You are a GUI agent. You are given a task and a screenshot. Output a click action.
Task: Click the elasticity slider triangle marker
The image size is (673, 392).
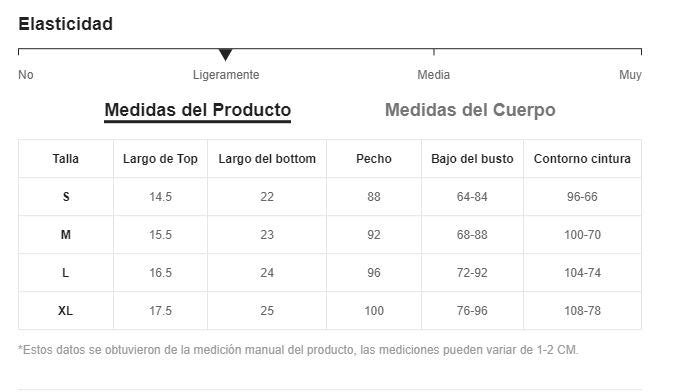click(225, 55)
